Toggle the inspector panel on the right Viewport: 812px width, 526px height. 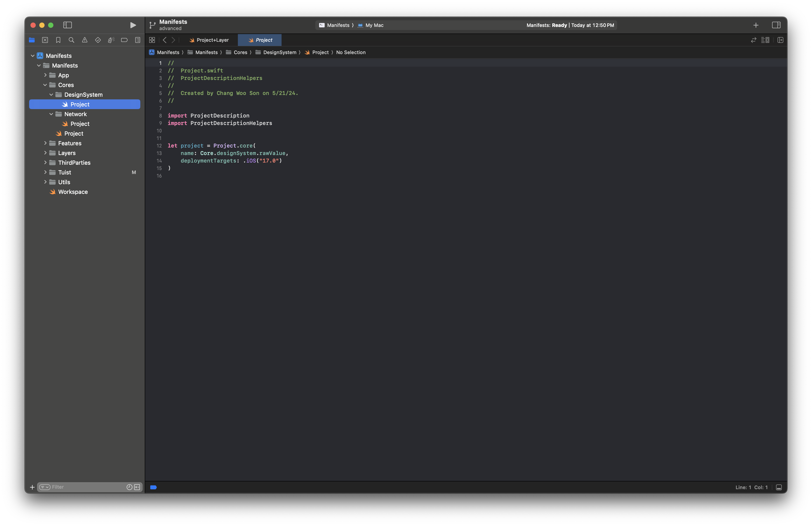[776, 25]
